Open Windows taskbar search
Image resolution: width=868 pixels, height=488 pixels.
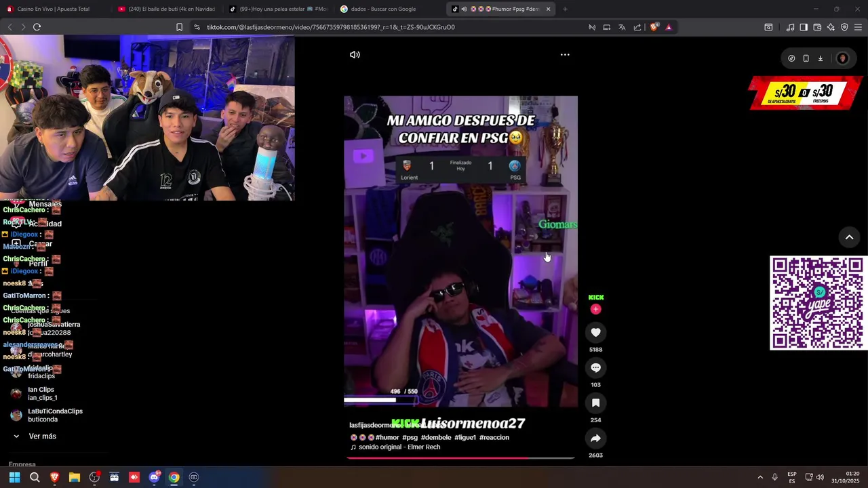click(x=35, y=477)
